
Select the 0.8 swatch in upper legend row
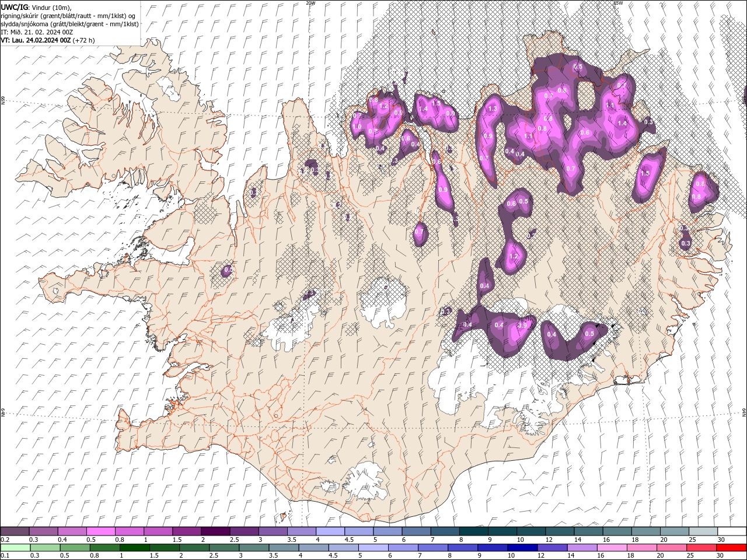(x=130, y=531)
